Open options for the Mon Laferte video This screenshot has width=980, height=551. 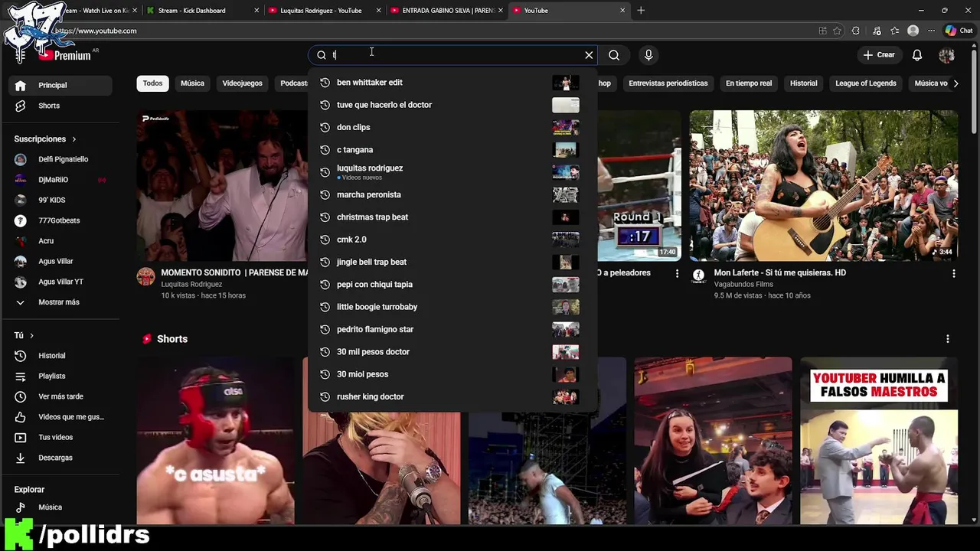[953, 273]
